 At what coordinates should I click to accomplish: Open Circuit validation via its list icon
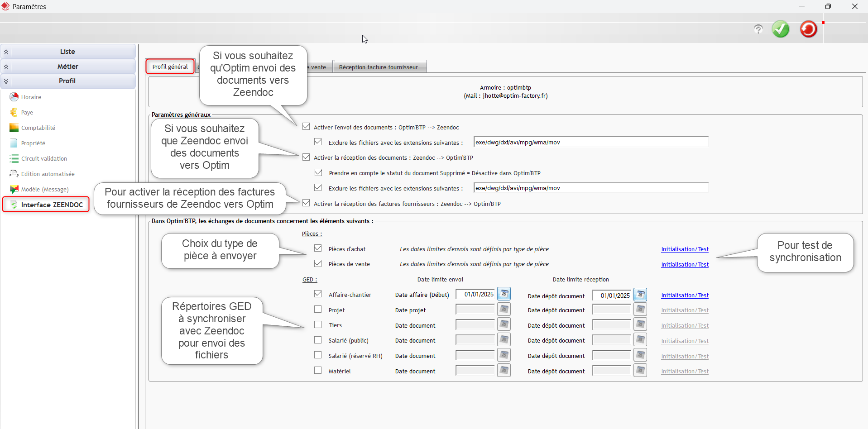point(14,158)
